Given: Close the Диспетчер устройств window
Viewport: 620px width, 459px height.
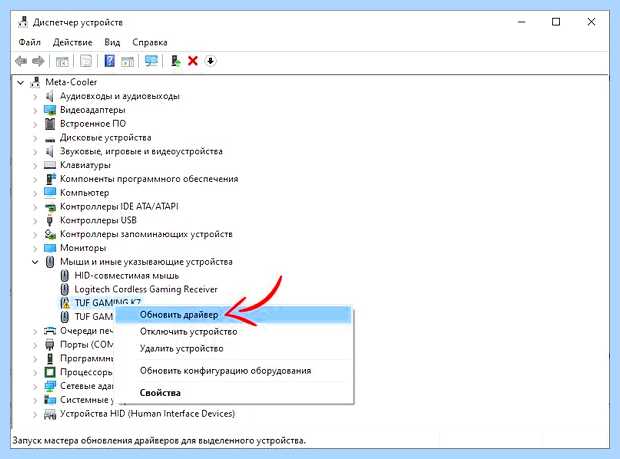Looking at the screenshot, I should 591,22.
